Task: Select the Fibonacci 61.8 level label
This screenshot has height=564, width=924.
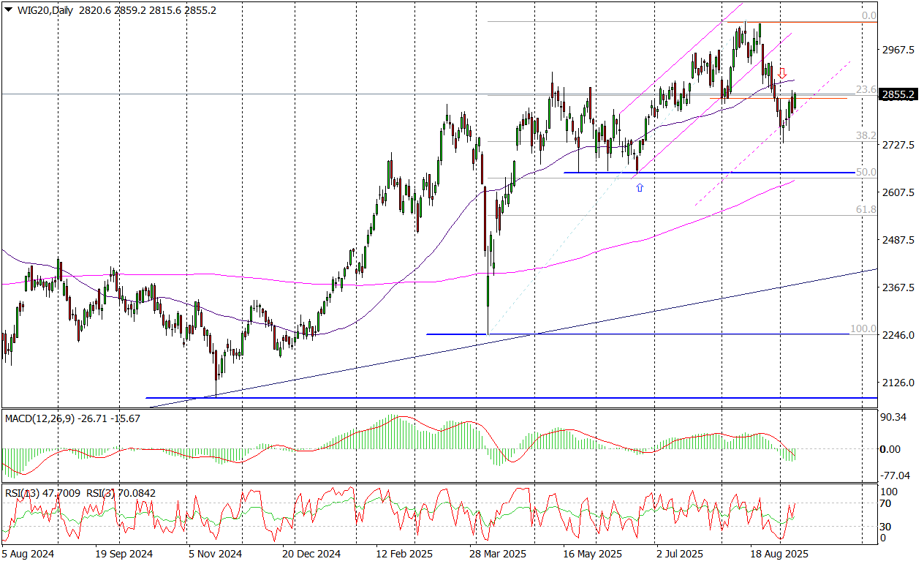Action: click(866, 209)
